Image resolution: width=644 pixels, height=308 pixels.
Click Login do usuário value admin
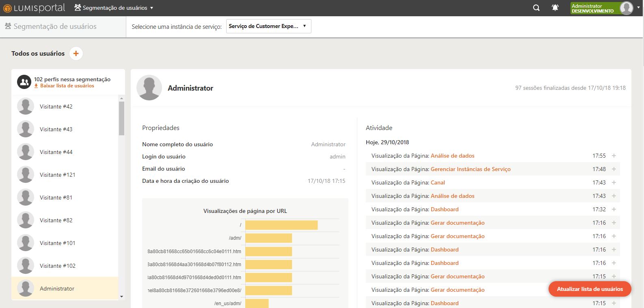337,156
